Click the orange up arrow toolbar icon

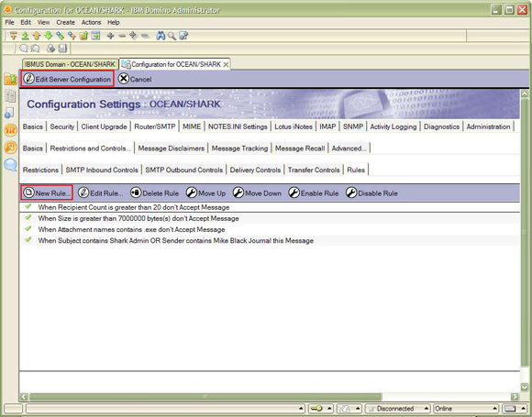(37, 36)
